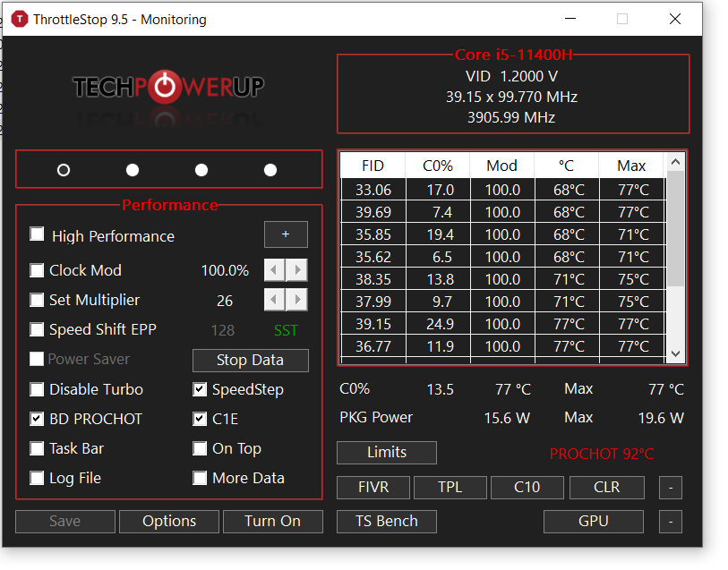
Task: Toggle the Clock Mod checkbox
Action: click(x=37, y=270)
